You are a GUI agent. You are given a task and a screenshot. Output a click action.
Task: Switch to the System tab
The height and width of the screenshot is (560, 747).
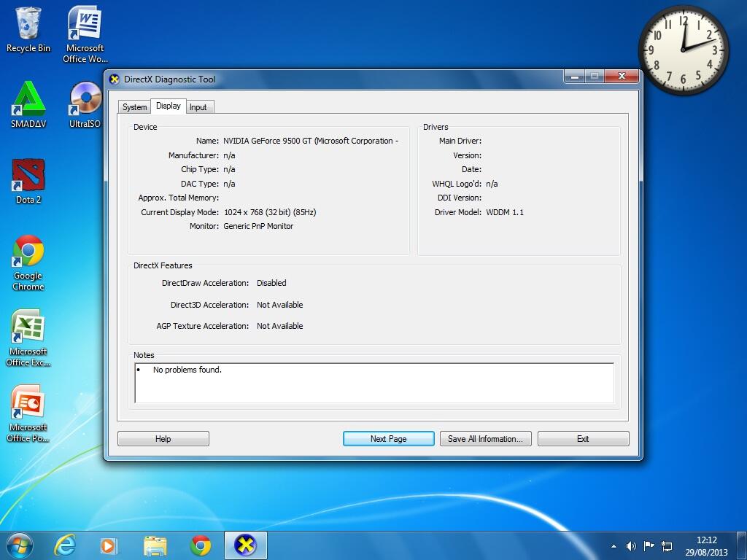point(134,107)
